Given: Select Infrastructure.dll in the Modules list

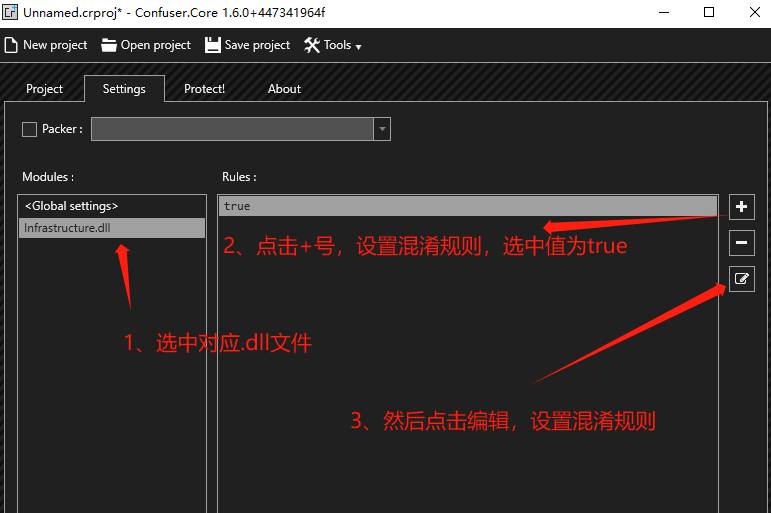Looking at the screenshot, I should (x=66, y=228).
